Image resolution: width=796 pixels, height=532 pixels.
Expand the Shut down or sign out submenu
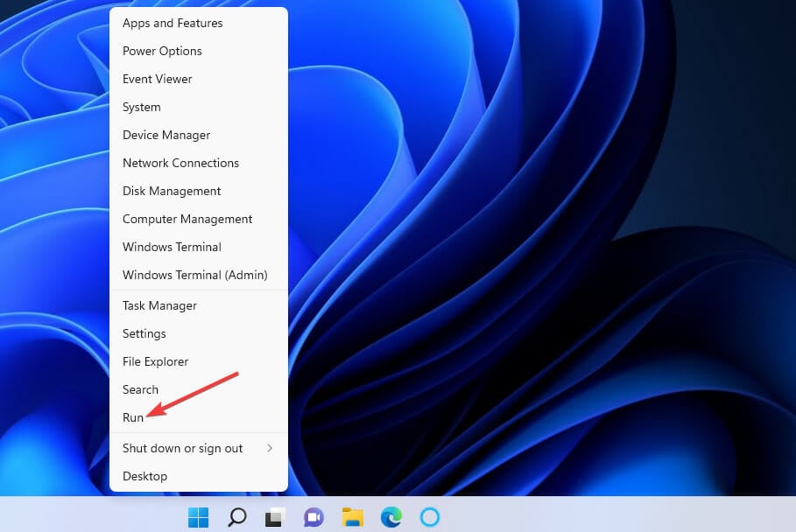click(181, 448)
